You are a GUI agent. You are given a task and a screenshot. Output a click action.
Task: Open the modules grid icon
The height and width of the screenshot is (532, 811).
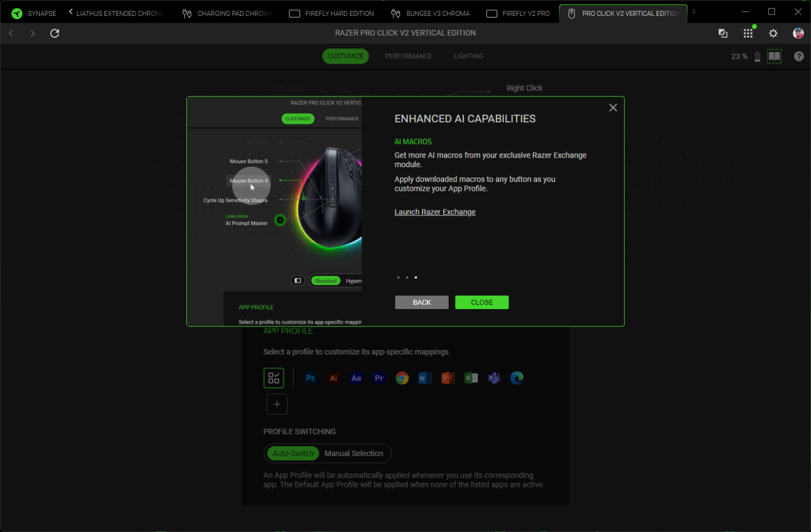pyautogui.click(x=748, y=33)
